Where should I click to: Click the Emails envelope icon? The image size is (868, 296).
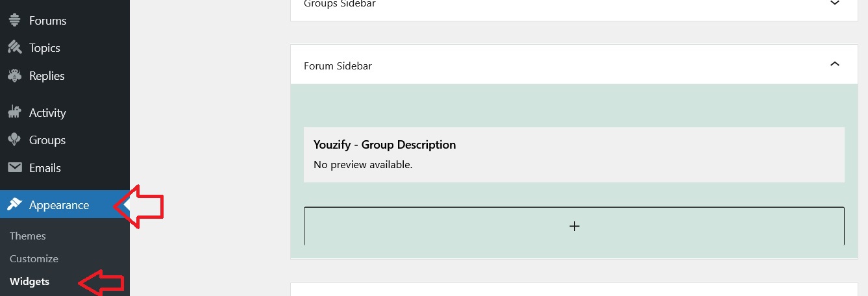(14, 167)
